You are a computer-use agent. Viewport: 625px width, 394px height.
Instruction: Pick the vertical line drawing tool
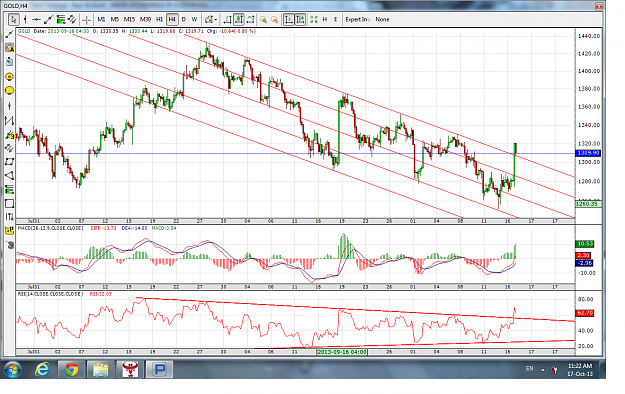pos(25,19)
